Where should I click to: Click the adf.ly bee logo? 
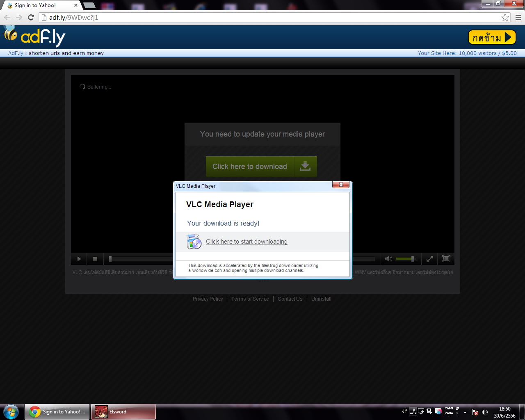tap(34, 36)
